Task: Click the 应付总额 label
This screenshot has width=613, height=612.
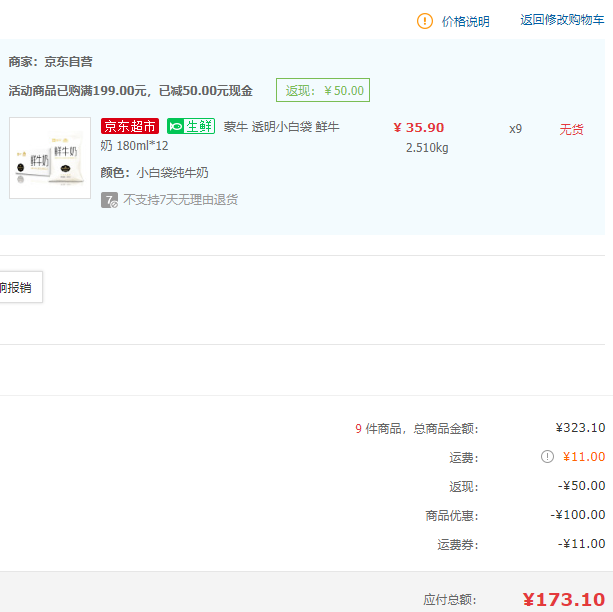Action: click(450, 599)
